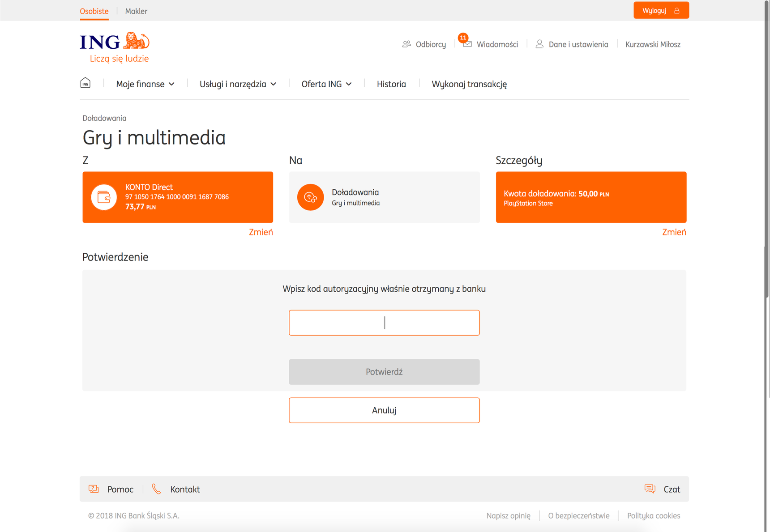Image resolution: width=770 pixels, height=532 pixels.
Task: Click the 11 unread messages badge
Action: (x=463, y=38)
